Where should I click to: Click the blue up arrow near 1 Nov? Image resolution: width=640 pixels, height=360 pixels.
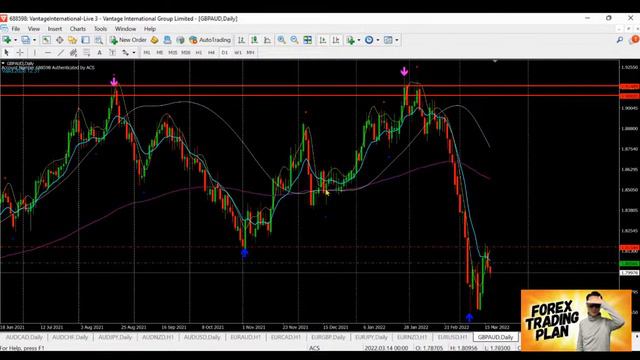(x=244, y=253)
